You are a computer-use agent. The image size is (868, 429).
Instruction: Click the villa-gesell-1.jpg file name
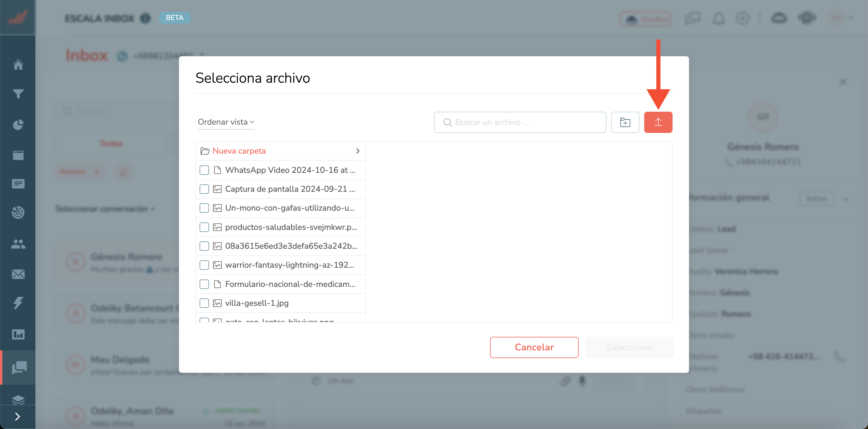[257, 303]
